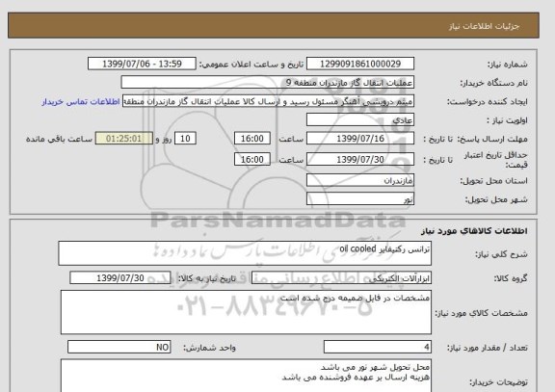555x392 pixels.
Task: Click the label تعداد / مقدار مورد نیاز
Action: coord(488,348)
